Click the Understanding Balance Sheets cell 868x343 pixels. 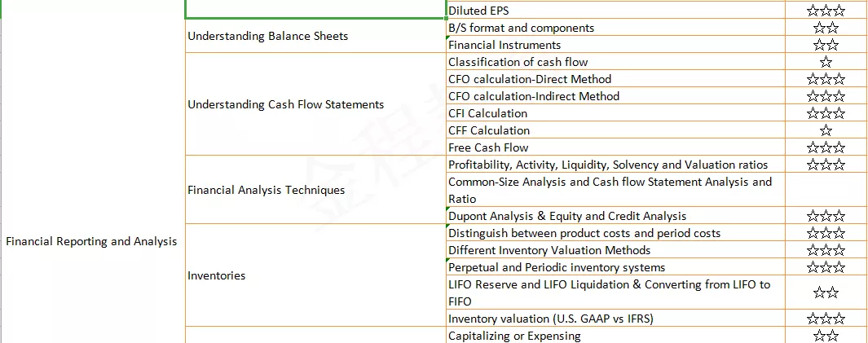coord(315,36)
